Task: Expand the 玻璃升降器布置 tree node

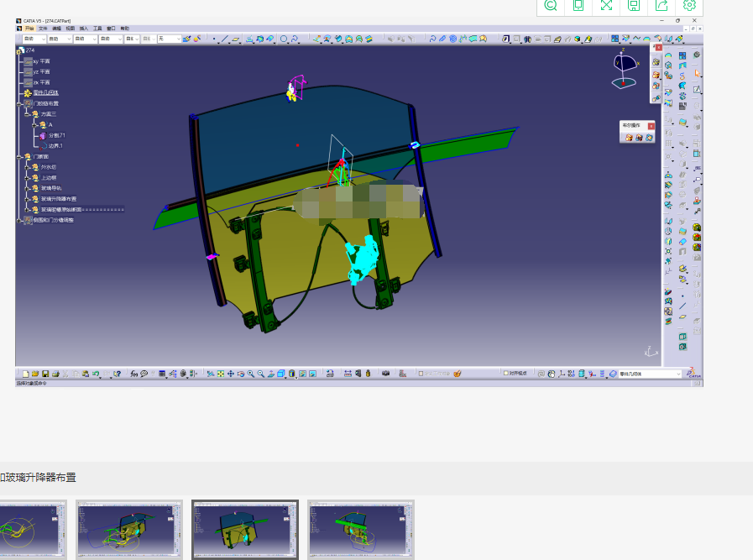Action: tap(27, 199)
